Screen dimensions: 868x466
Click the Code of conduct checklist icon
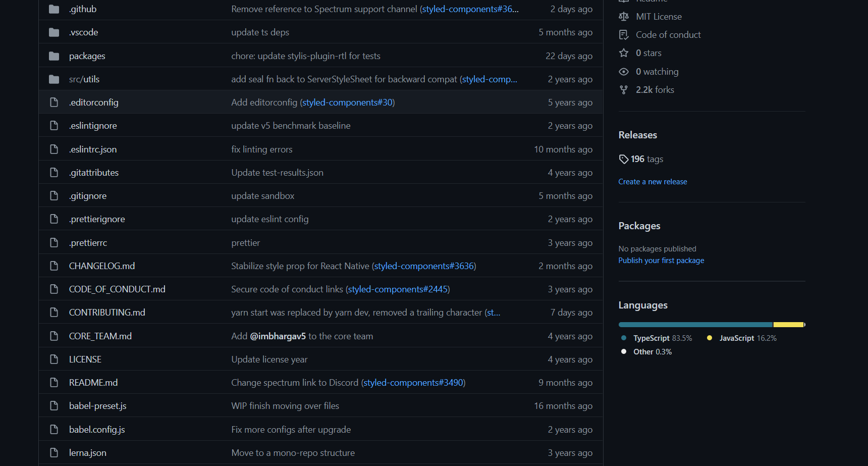click(x=624, y=35)
